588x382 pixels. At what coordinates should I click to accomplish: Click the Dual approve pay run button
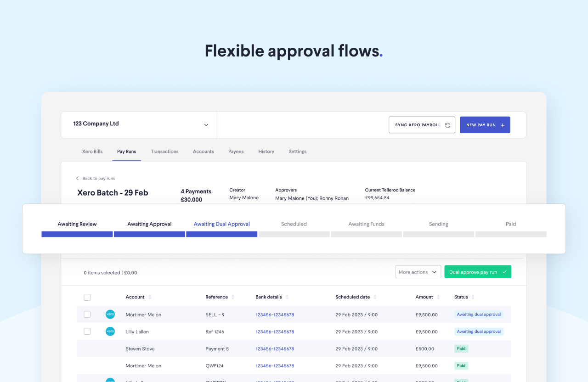(478, 271)
